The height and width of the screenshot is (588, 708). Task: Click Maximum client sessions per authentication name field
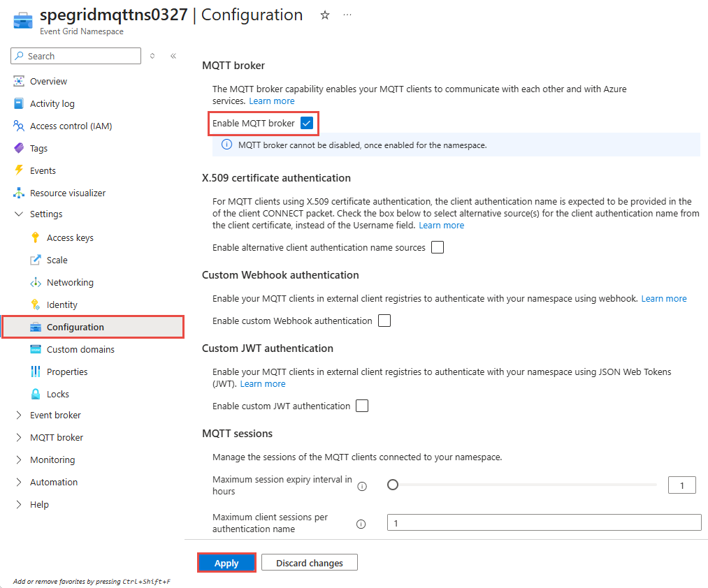[x=544, y=522]
